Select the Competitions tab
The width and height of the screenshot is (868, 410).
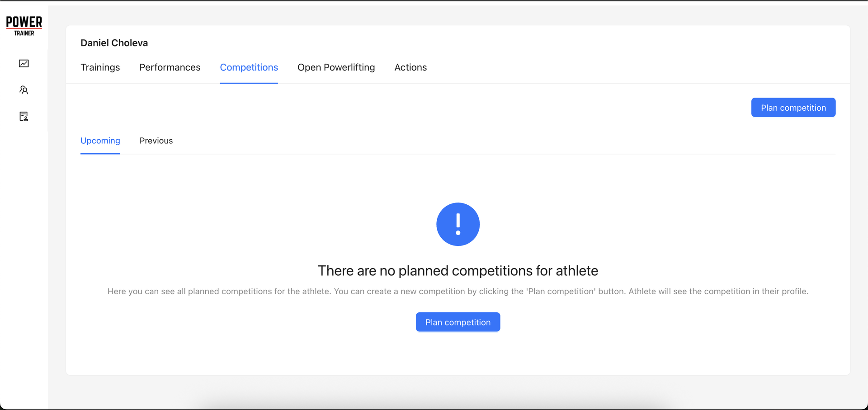click(249, 67)
